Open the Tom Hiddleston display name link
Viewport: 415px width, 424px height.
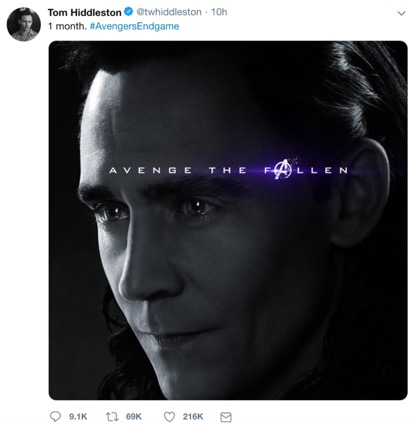tap(85, 13)
